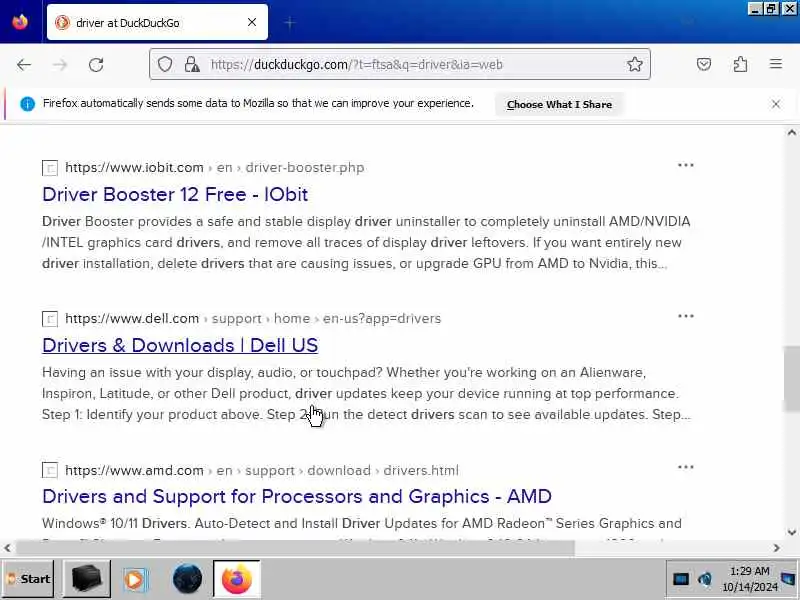This screenshot has width=800, height=600.
Task: Open Drivers & Downloads | Dell US link
Action: pyautogui.click(x=180, y=345)
